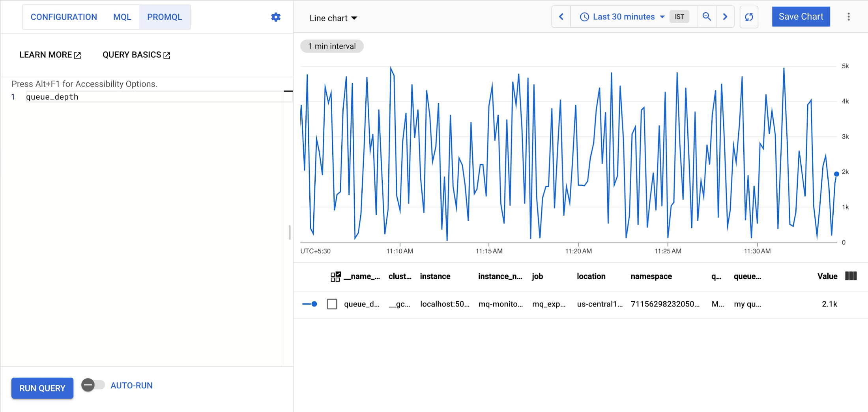The image size is (868, 412).
Task: Click the 11:30 AM axis label
Action: point(757,251)
